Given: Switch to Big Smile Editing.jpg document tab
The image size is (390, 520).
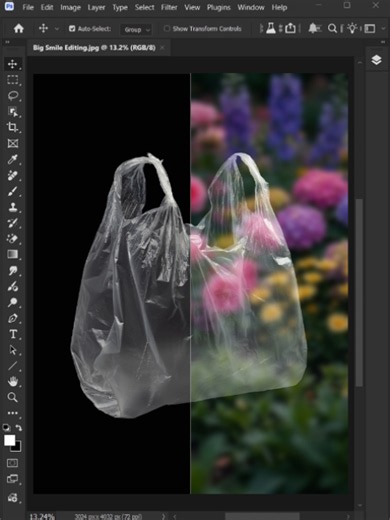Looking at the screenshot, I should coord(94,48).
